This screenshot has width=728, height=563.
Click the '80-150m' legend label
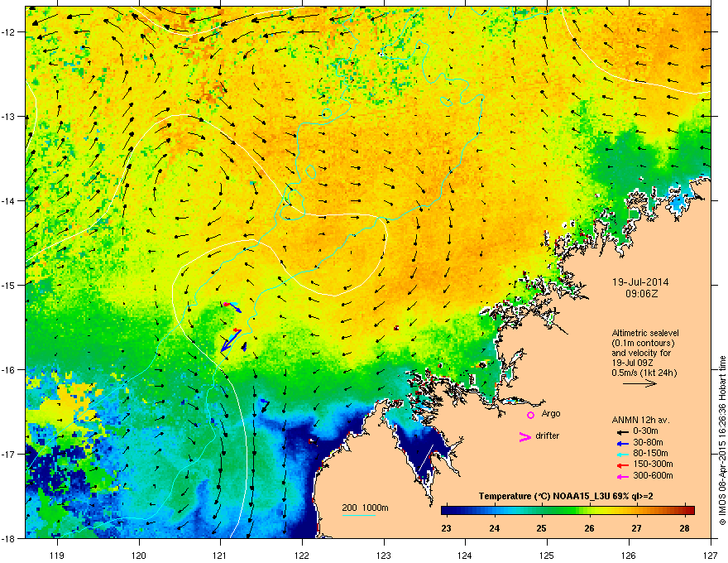coord(650,454)
